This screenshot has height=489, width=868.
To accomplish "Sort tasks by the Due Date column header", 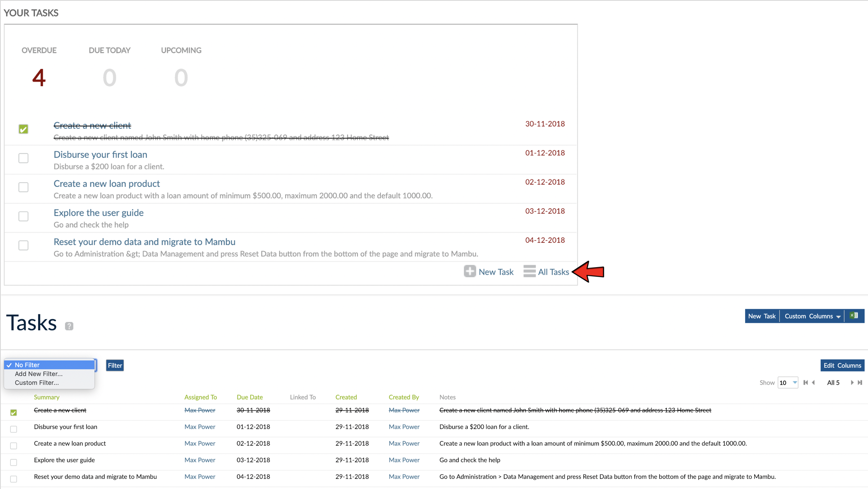I will (249, 397).
